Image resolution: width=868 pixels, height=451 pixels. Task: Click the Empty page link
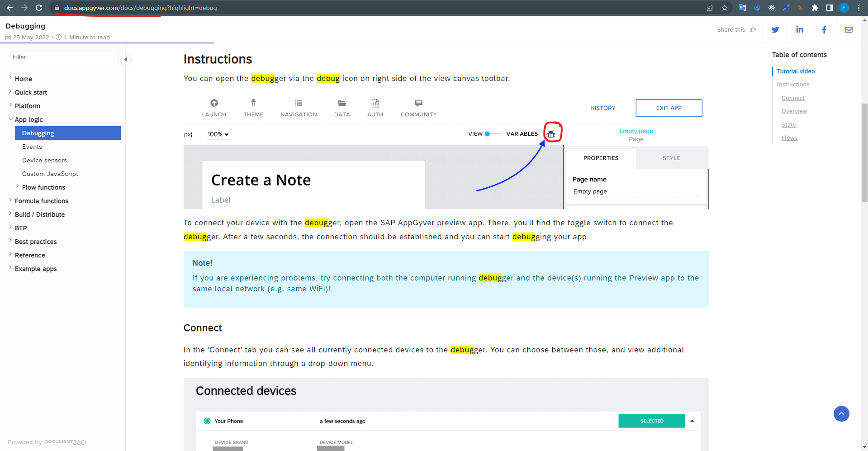click(636, 131)
